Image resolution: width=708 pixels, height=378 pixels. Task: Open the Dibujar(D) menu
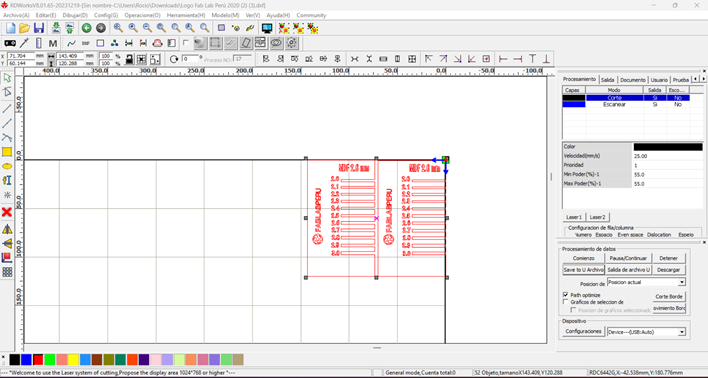coord(75,15)
